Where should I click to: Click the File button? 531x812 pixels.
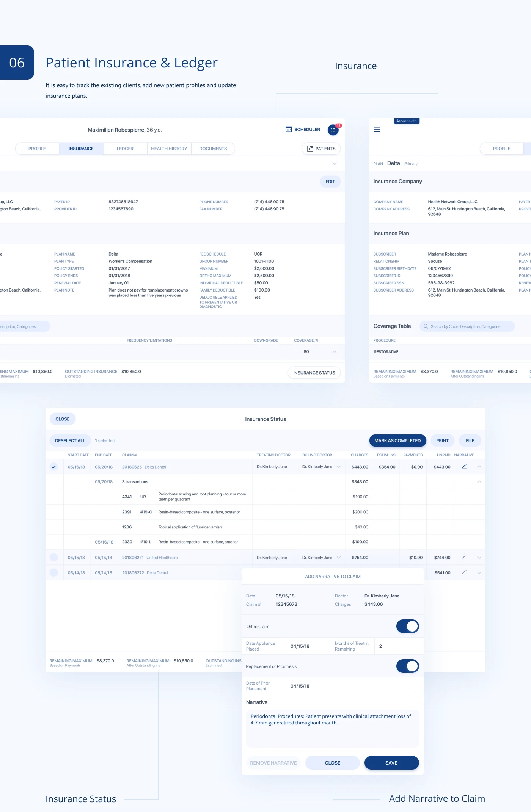(x=470, y=440)
